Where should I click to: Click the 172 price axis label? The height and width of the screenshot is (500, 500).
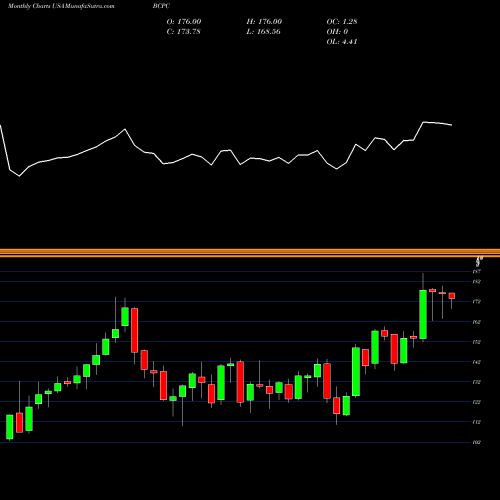[x=477, y=302]
